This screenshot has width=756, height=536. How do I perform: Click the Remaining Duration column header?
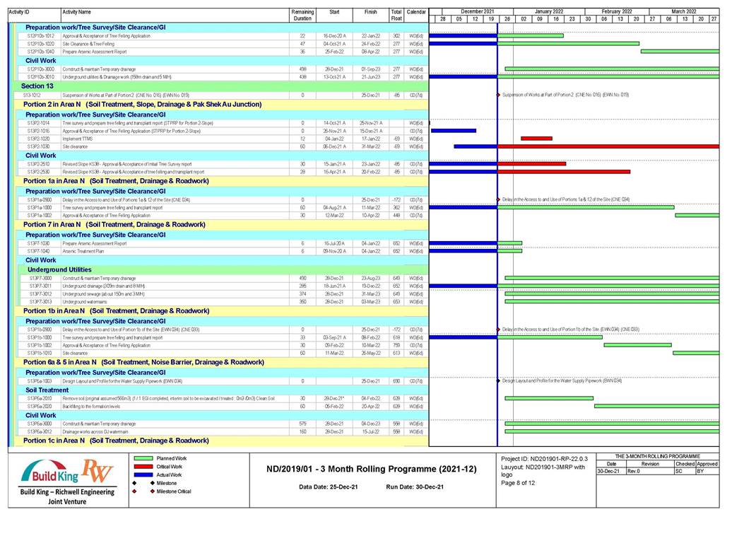click(x=302, y=15)
